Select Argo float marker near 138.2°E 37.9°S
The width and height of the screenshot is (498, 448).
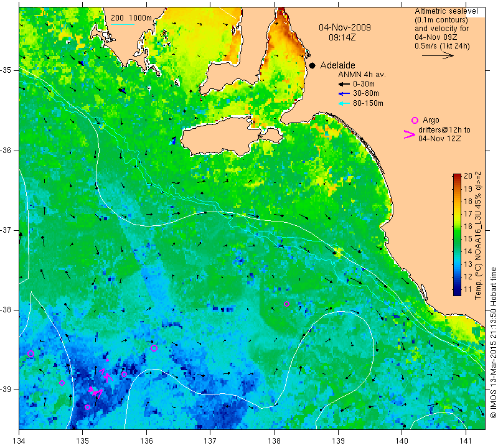[286, 304]
